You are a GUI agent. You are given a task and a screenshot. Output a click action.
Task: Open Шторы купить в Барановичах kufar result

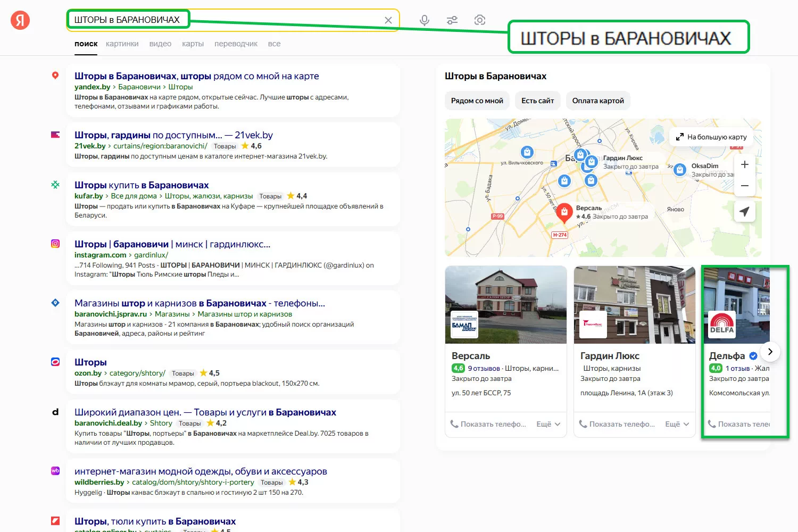(142, 185)
